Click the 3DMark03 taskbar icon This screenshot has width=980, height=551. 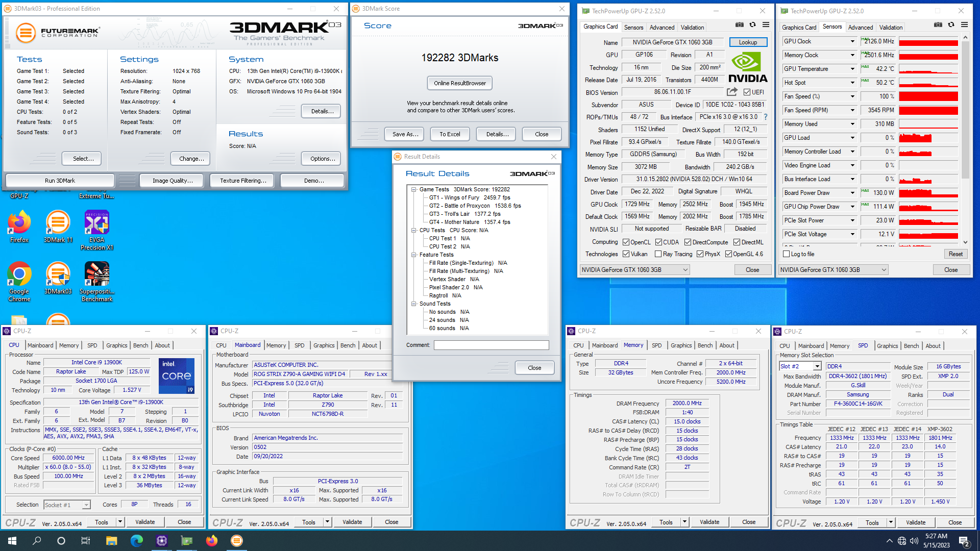click(x=236, y=541)
